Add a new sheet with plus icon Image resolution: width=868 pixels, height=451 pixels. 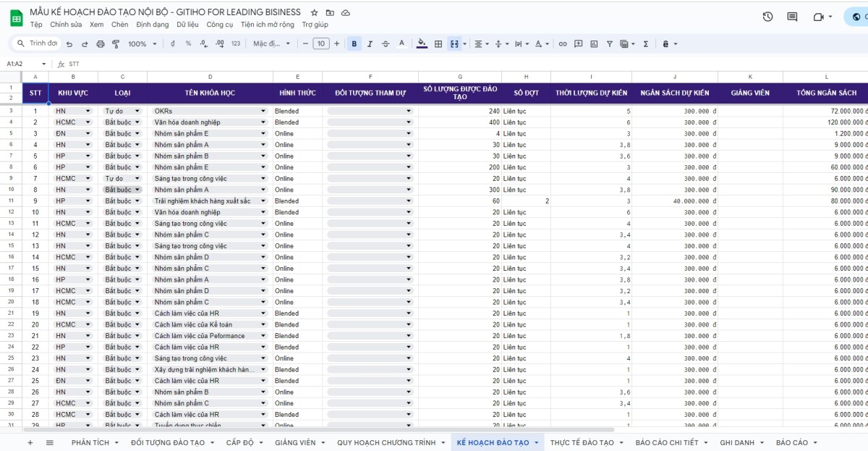[x=30, y=442]
